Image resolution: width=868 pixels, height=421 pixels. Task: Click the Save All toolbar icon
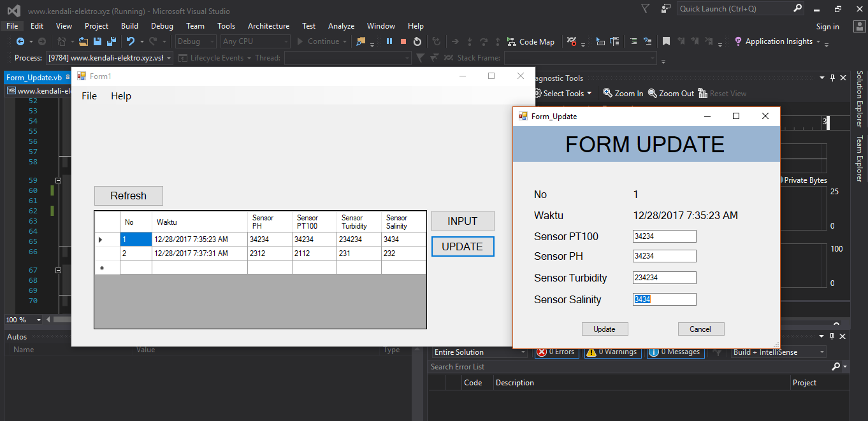pyautogui.click(x=112, y=41)
